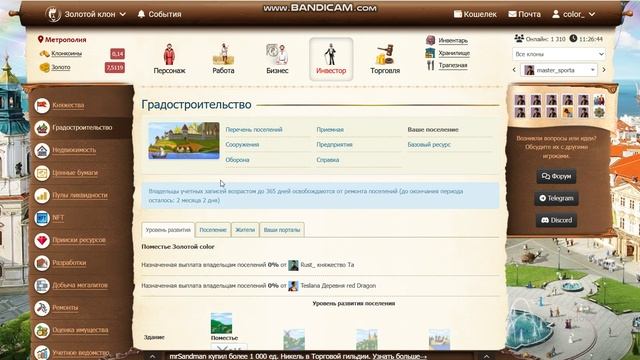Open Пулы ликвидности in sidebar
The image size is (640, 360).
pos(80,195)
